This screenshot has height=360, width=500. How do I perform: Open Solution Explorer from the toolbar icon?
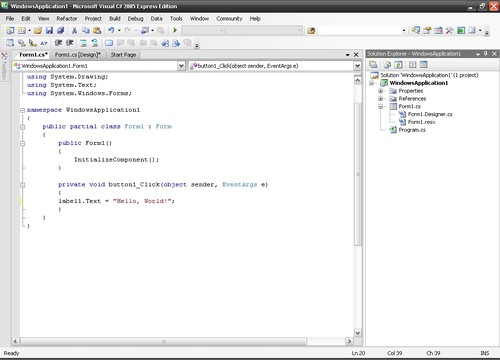[416, 31]
